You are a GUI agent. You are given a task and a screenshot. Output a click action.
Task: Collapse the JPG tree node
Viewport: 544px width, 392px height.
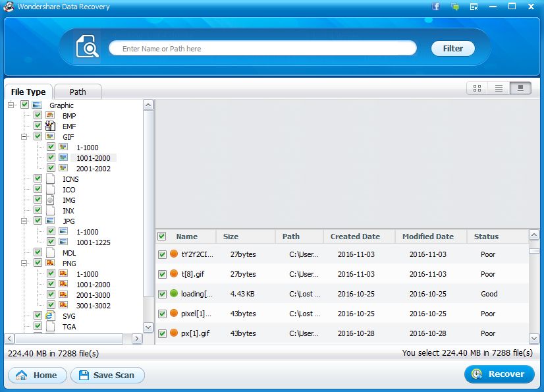(x=24, y=221)
